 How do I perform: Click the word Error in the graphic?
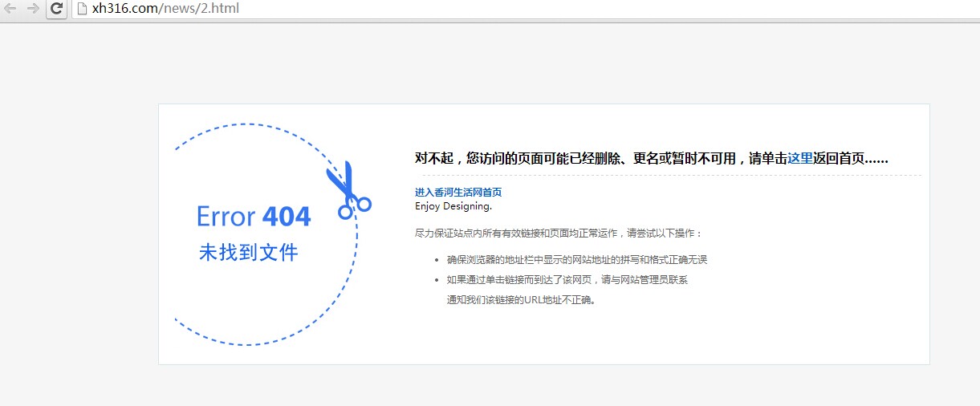[226, 217]
